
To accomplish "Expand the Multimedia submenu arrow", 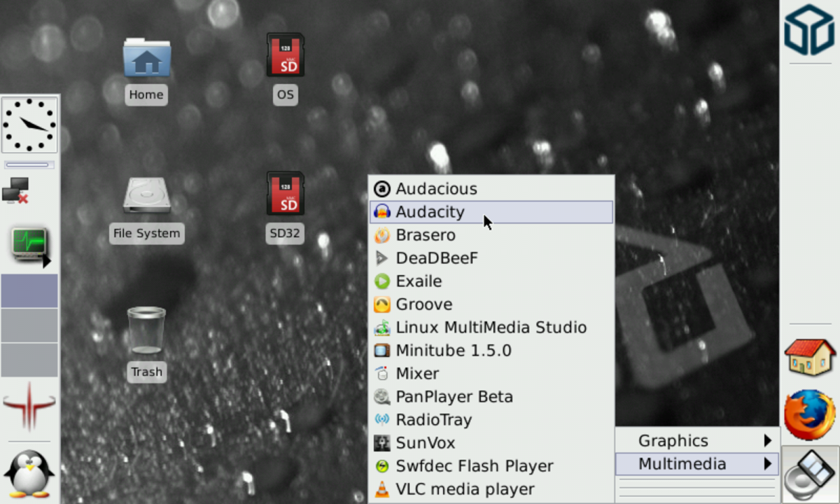I will [x=768, y=464].
